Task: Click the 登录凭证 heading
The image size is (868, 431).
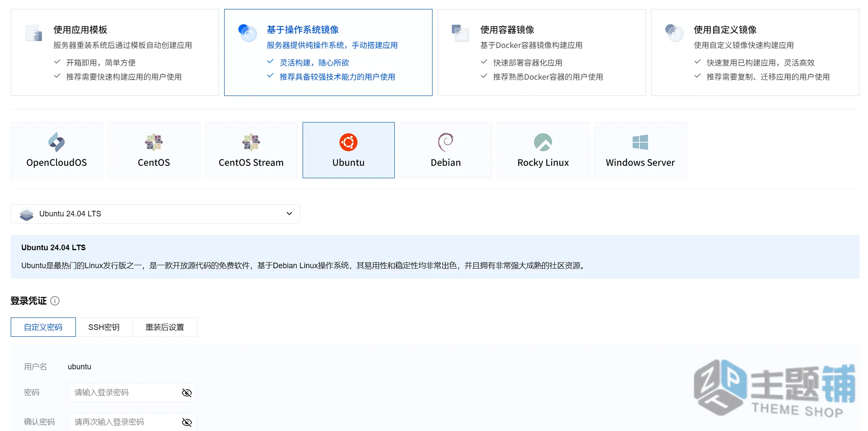Action: pos(28,301)
